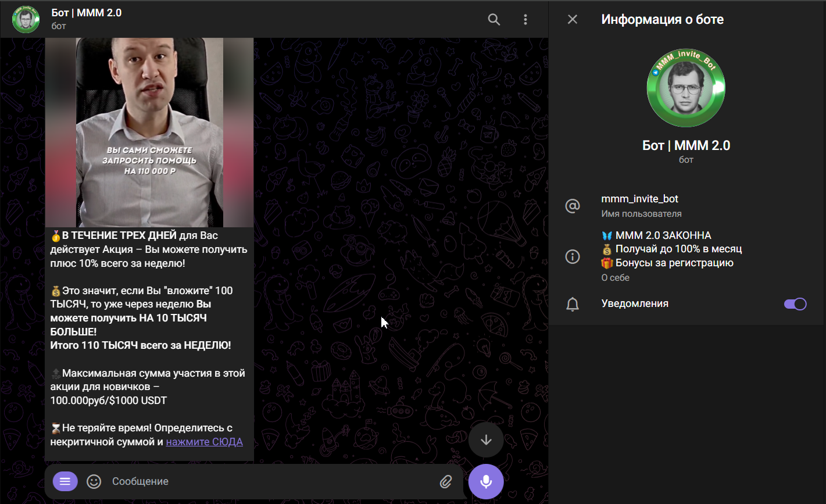Follow the нажмите СЮДА link
Viewport: 826px width, 504px height.
point(204,442)
